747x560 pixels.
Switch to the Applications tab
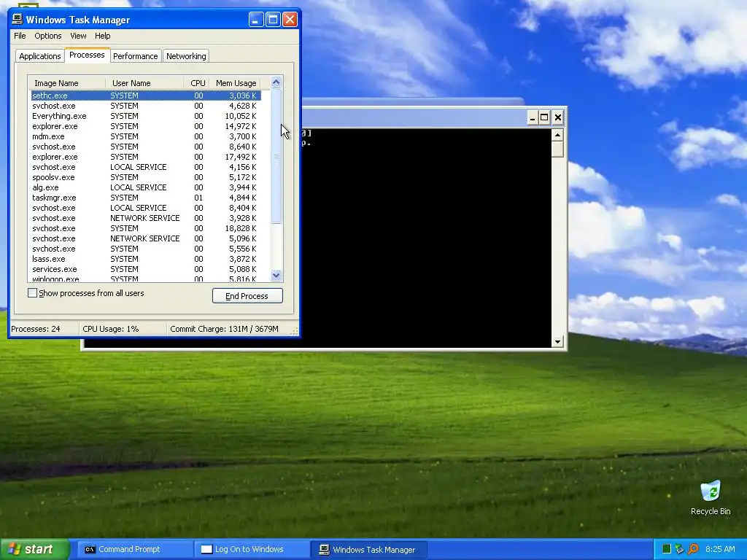[40, 55]
